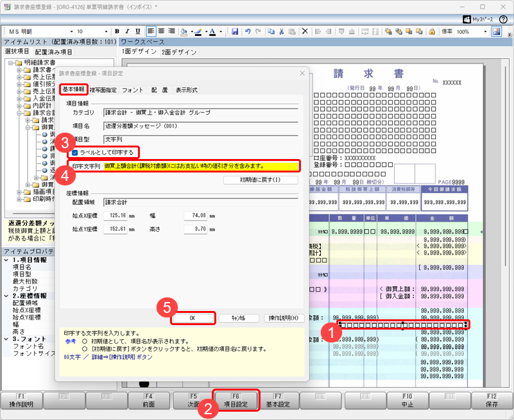
Task: Open the font name MS 明朝 dropdown
Action: coord(71,32)
